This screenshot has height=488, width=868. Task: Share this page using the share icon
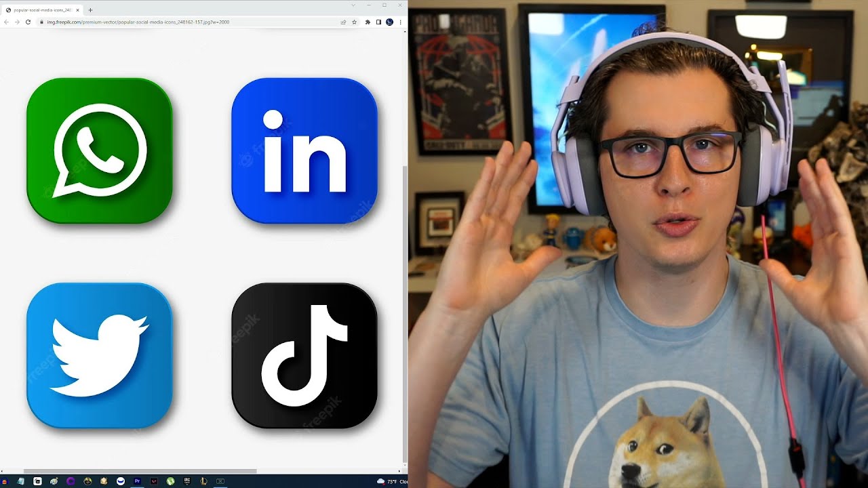[343, 22]
